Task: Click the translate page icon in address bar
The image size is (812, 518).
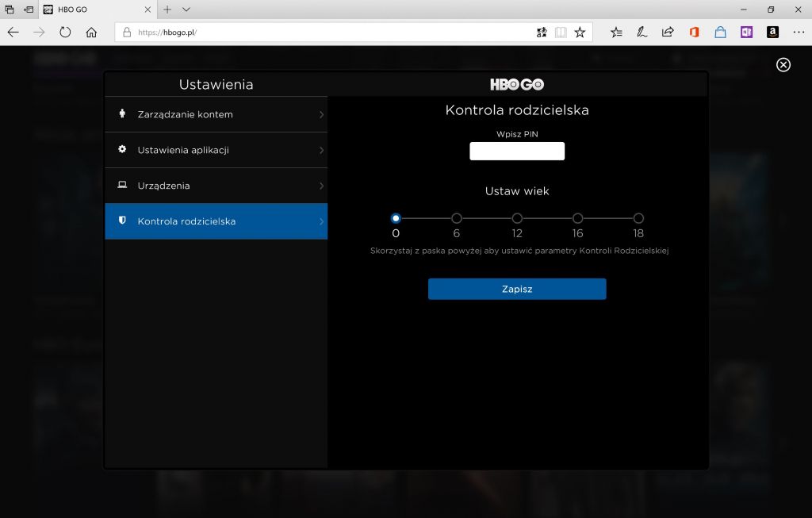Action: [x=542, y=32]
